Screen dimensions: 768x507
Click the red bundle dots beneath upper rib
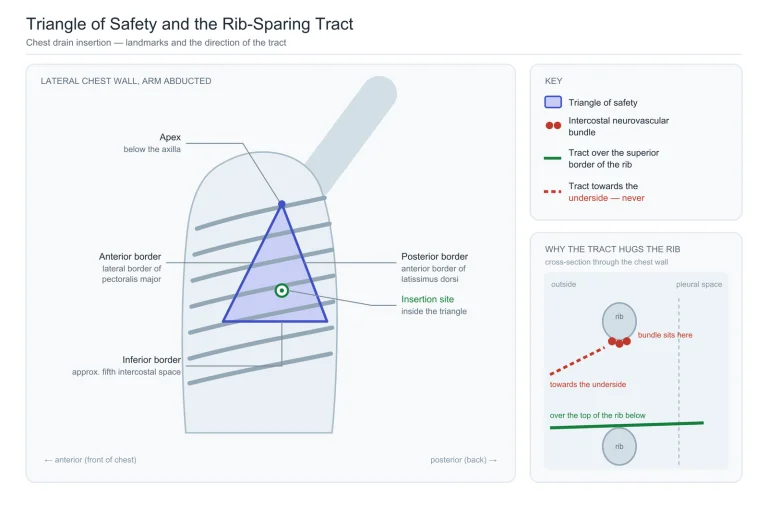click(x=619, y=341)
